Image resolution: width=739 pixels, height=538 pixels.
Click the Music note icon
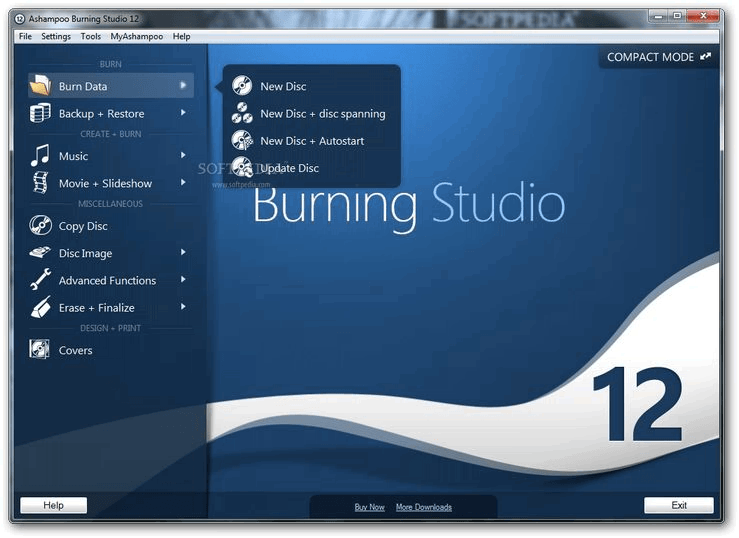(40, 155)
